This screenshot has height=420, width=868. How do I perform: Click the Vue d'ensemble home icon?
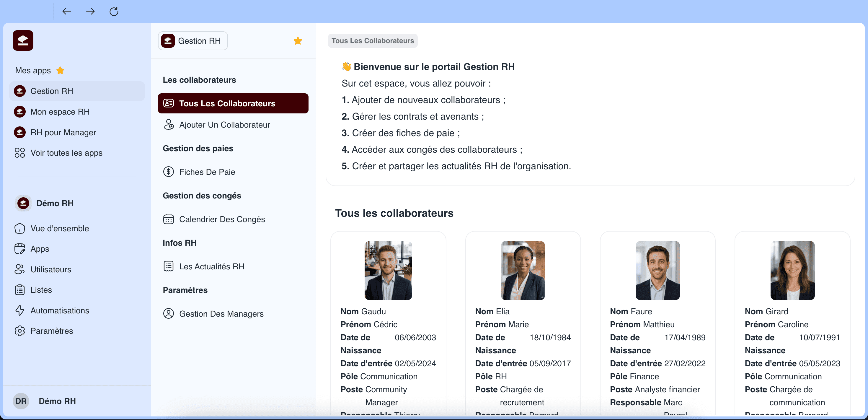pyautogui.click(x=20, y=228)
